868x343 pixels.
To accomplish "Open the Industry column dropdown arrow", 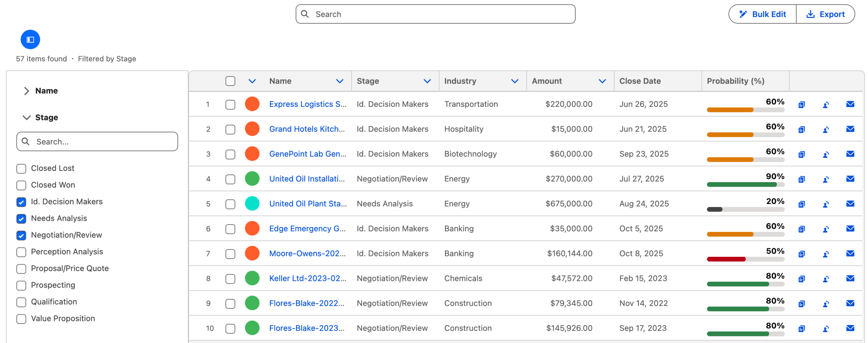I will coord(514,81).
